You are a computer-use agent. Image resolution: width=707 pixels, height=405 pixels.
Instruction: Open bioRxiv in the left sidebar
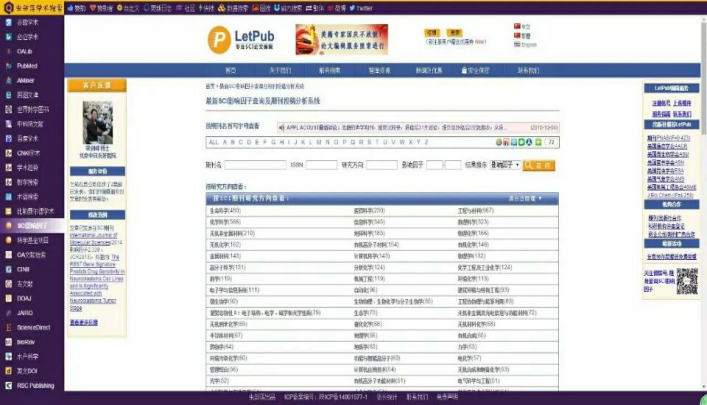[x=26, y=342]
